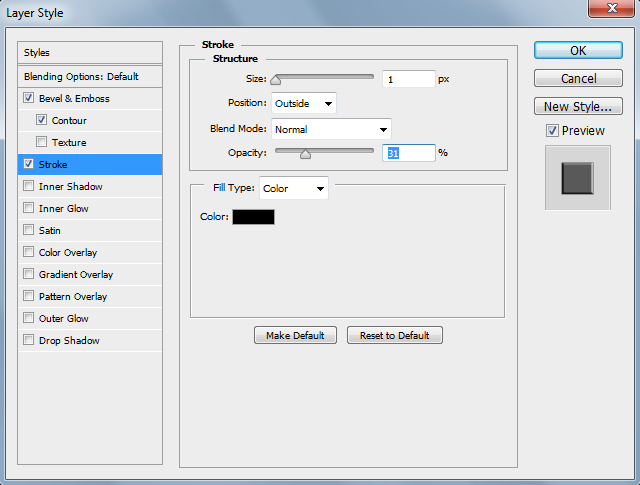The width and height of the screenshot is (640, 485).
Task: Click the New Style... button
Action: coord(578,106)
